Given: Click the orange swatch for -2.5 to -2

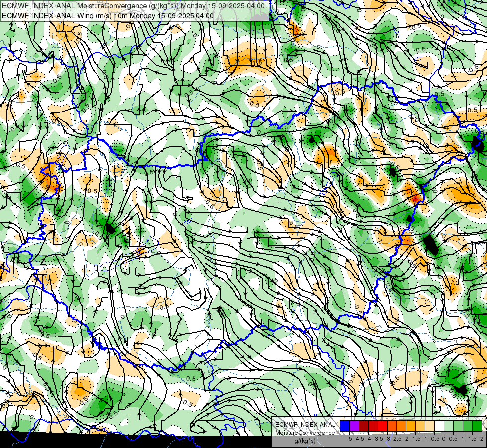Looking at the screenshot, I should point(401,426).
